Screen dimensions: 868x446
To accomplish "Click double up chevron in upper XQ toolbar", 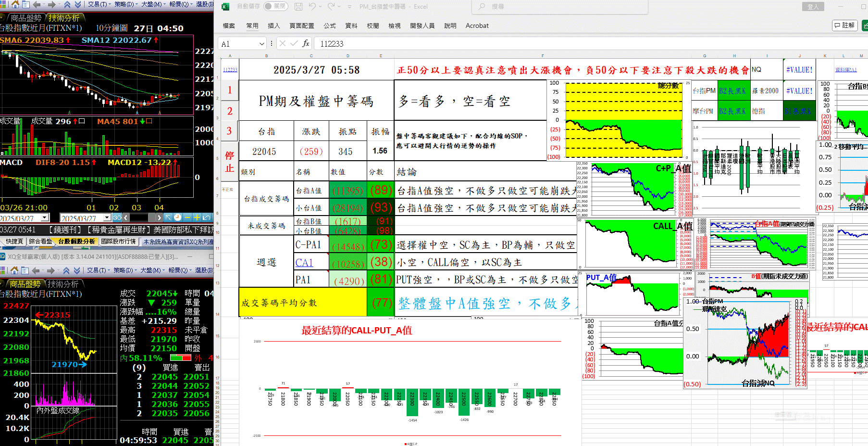I will click(x=67, y=4).
